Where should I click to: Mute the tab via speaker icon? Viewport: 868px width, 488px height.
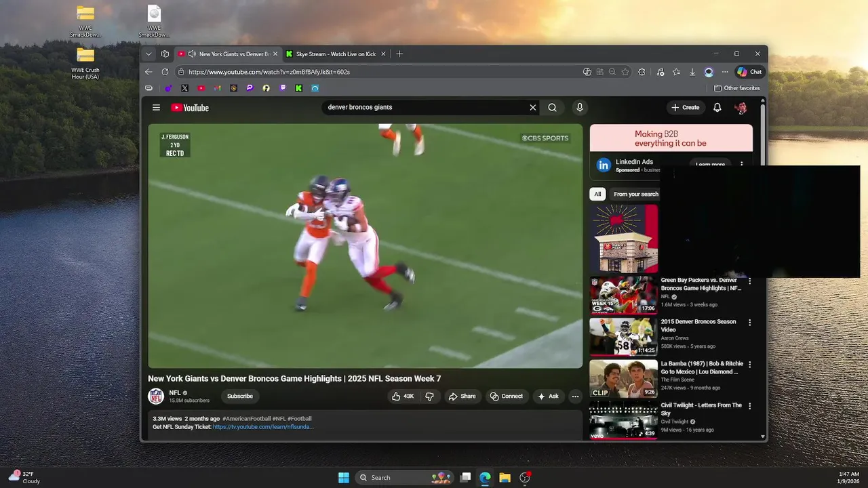click(x=192, y=54)
